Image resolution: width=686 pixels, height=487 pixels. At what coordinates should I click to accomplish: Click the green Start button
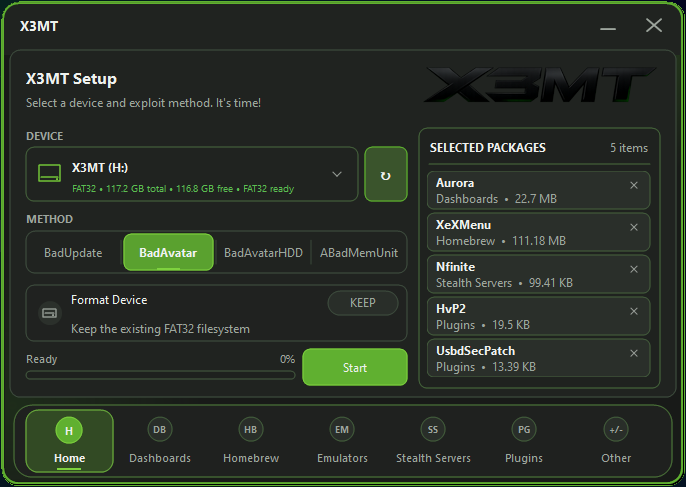tap(355, 367)
